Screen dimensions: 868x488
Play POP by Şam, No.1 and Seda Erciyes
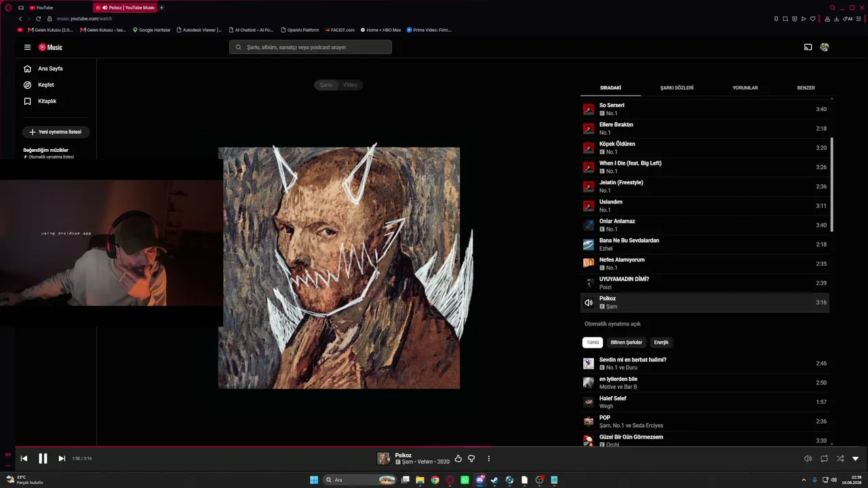tap(705, 422)
